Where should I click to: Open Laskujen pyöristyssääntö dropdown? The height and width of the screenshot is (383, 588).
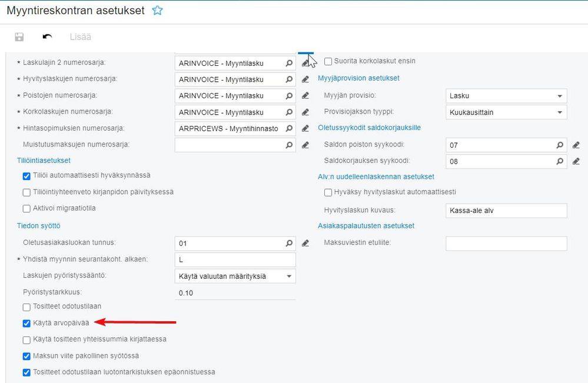[x=288, y=276]
